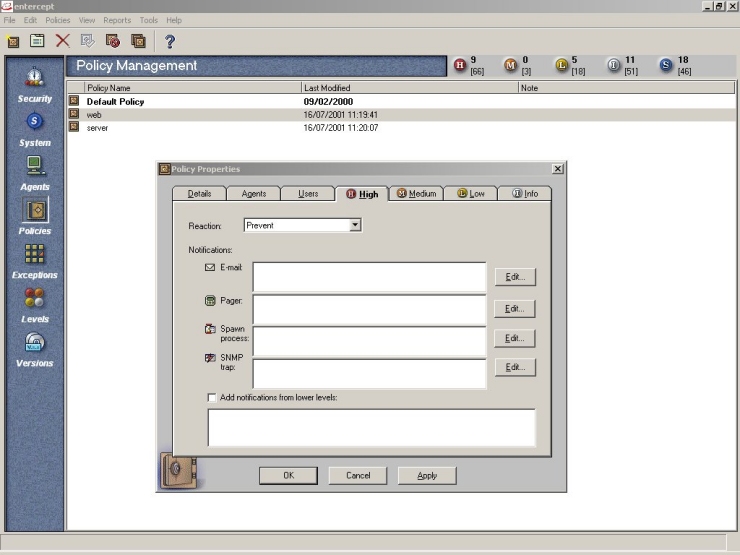Viewport: 740px width, 555px height.
Task: Open the Security section in sidebar
Action: point(34,85)
